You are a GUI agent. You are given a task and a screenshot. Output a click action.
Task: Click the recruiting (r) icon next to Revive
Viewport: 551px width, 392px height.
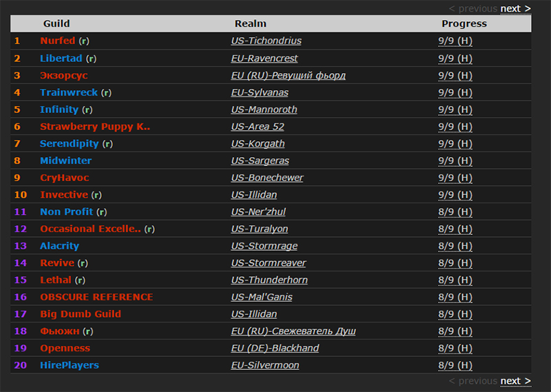pos(83,263)
